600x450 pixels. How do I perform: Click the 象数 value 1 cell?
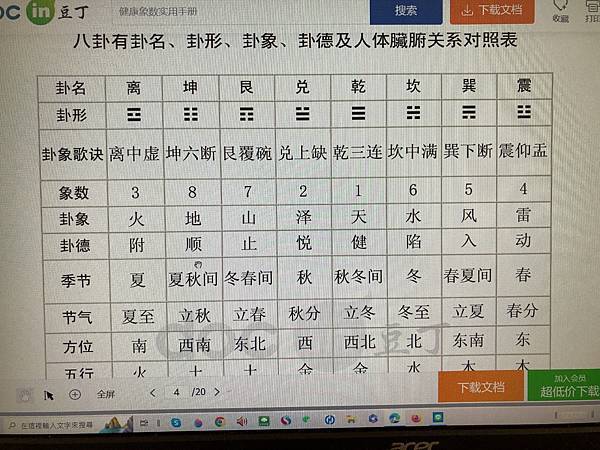(x=359, y=191)
